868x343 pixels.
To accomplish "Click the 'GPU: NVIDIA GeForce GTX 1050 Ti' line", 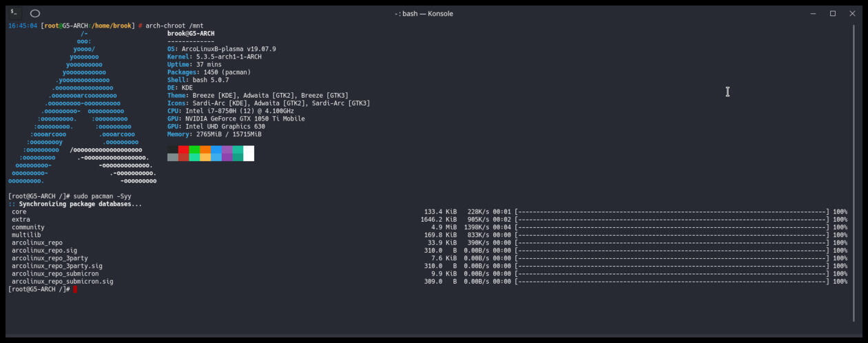I will 238,118.
